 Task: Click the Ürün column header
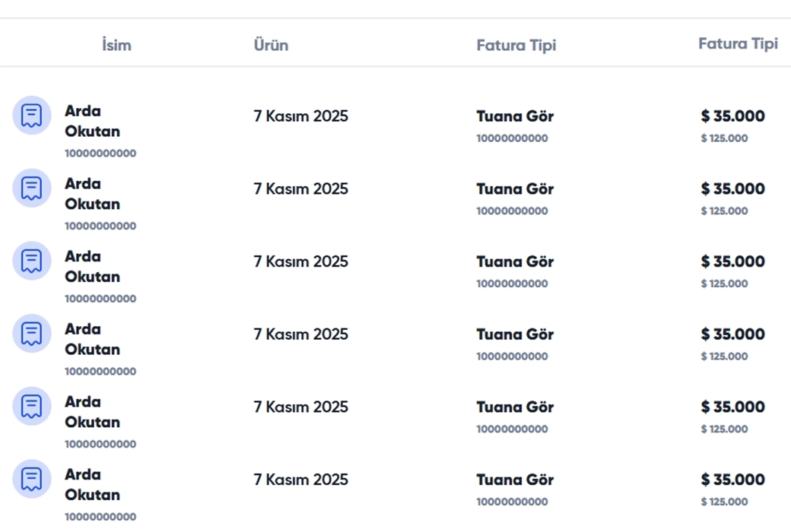point(271,45)
